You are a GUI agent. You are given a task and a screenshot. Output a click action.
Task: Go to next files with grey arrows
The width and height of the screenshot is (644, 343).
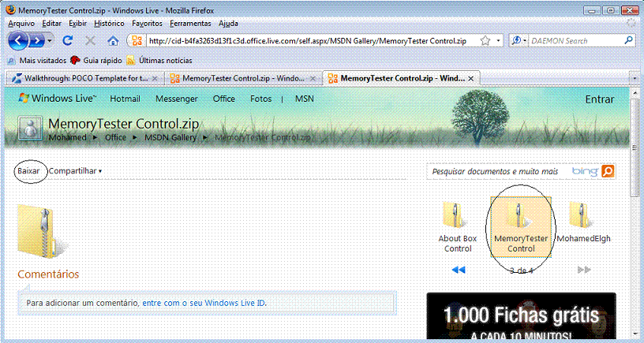tap(584, 270)
